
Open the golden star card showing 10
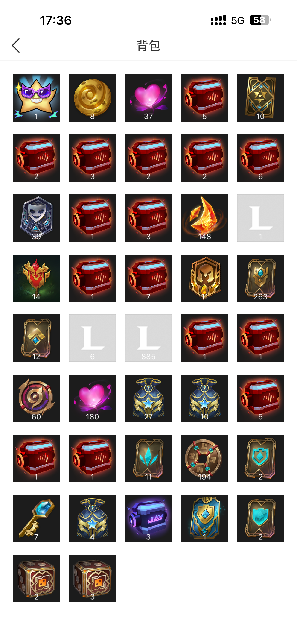click(x=260, y=98)
